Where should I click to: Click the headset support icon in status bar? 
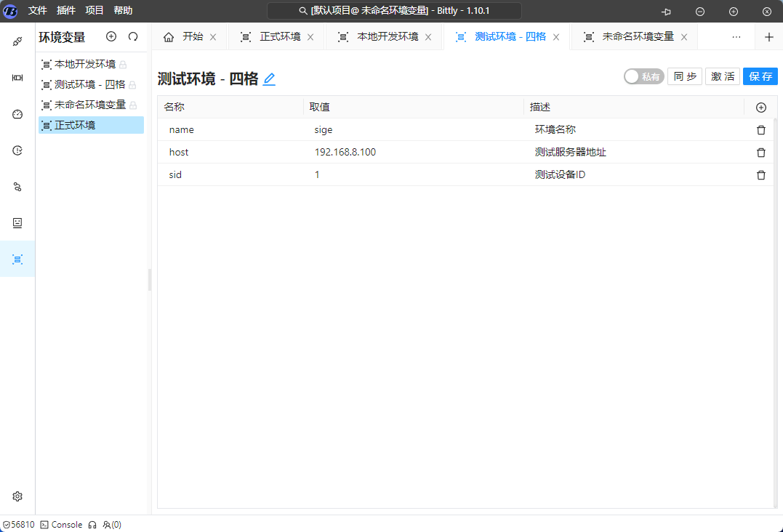pyautogui.click(x=92, y=525)
